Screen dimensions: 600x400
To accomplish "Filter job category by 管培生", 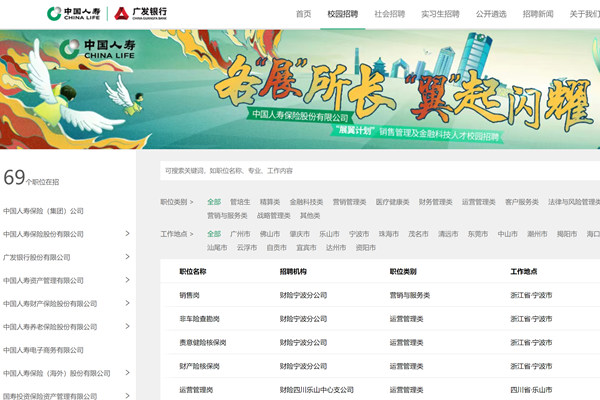I will click(x=240, y=202).
